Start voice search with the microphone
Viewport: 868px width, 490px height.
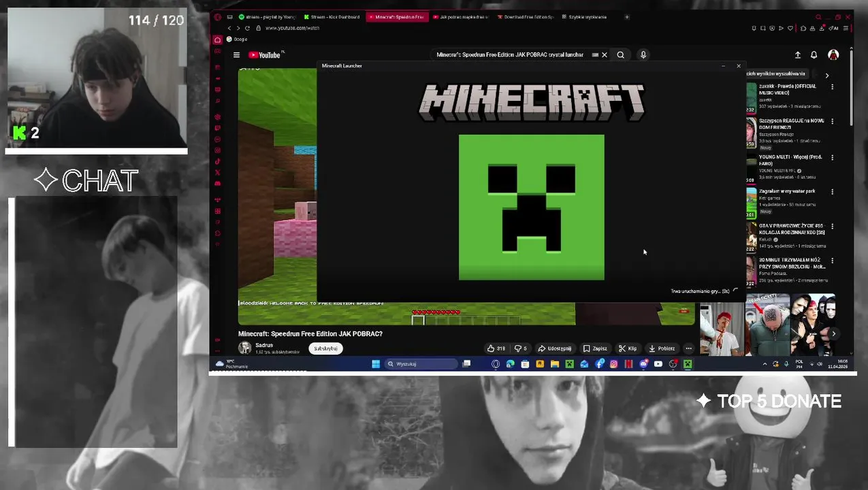point(643,55)
